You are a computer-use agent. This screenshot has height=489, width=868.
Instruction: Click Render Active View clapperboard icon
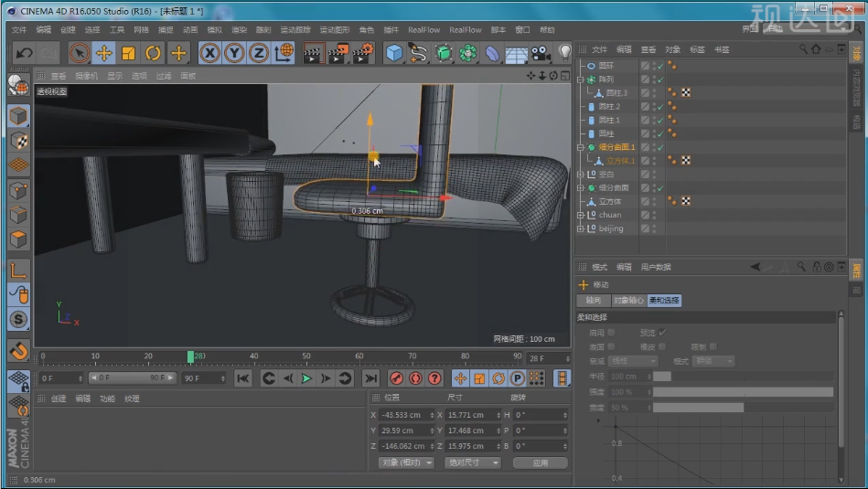tap(314, 53)
